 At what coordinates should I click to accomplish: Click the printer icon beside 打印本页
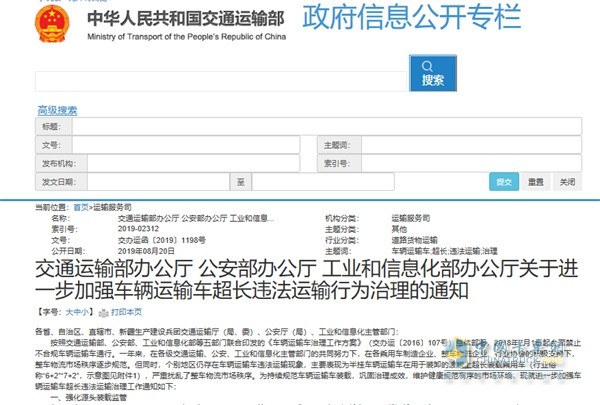[x=104, y=313]
